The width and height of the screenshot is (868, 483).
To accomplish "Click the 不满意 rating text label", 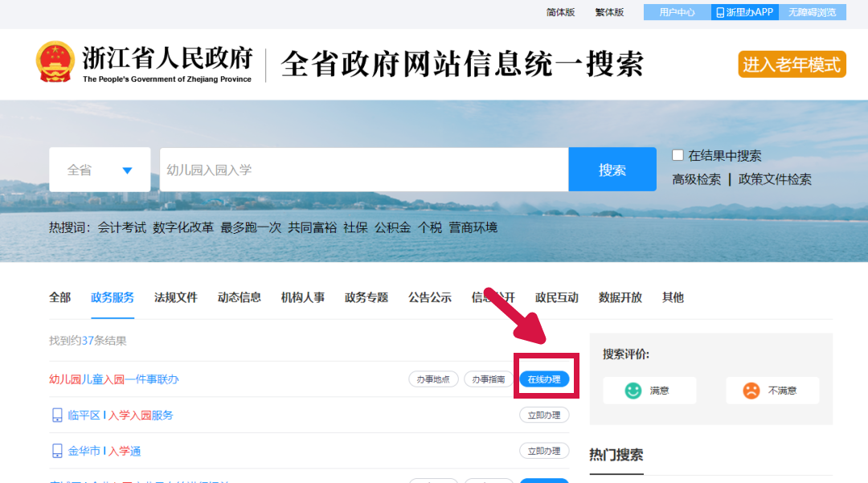I will click(782, 391).
